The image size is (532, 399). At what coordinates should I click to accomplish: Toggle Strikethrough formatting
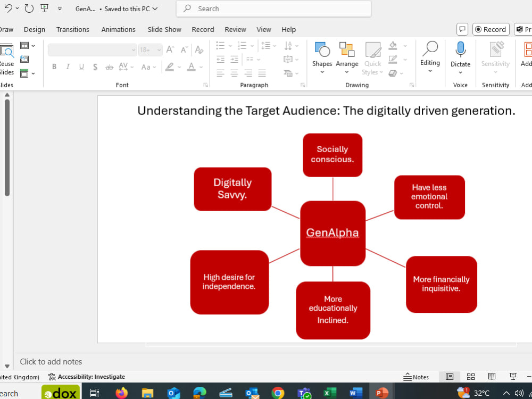[x=109, y=67]
